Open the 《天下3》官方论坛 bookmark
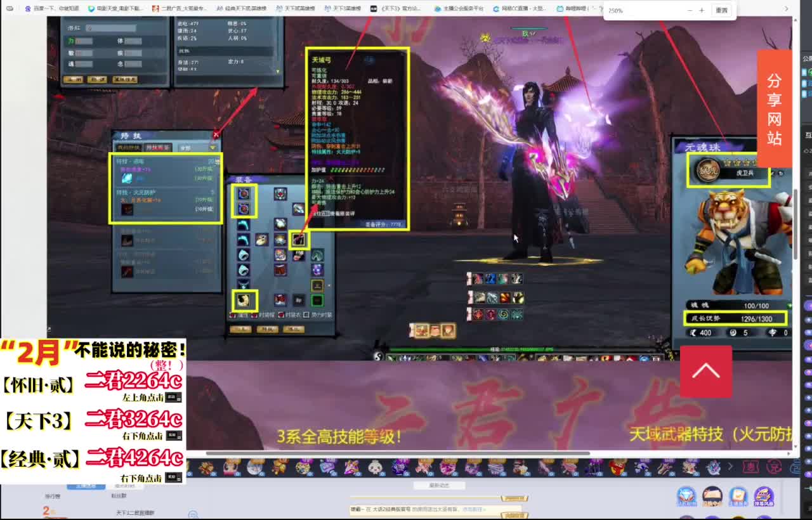The image size is (812, 520). pyautogui.click(x=395, y=9)
